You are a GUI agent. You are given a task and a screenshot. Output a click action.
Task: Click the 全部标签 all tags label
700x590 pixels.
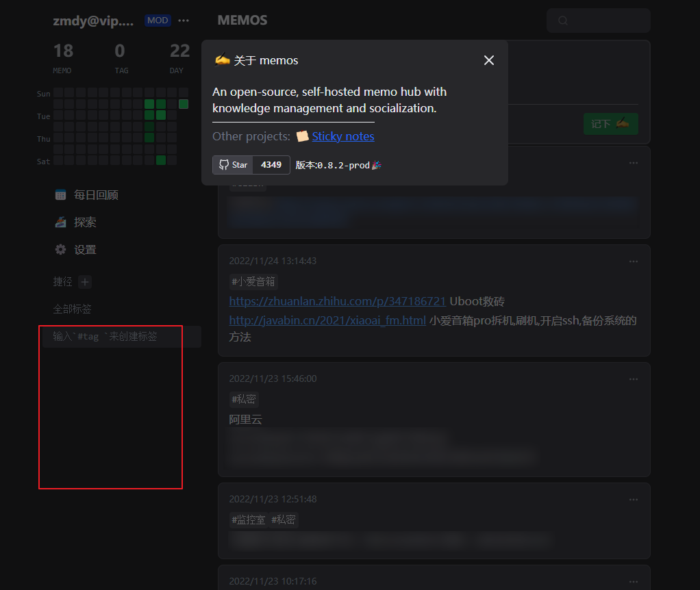72,309
